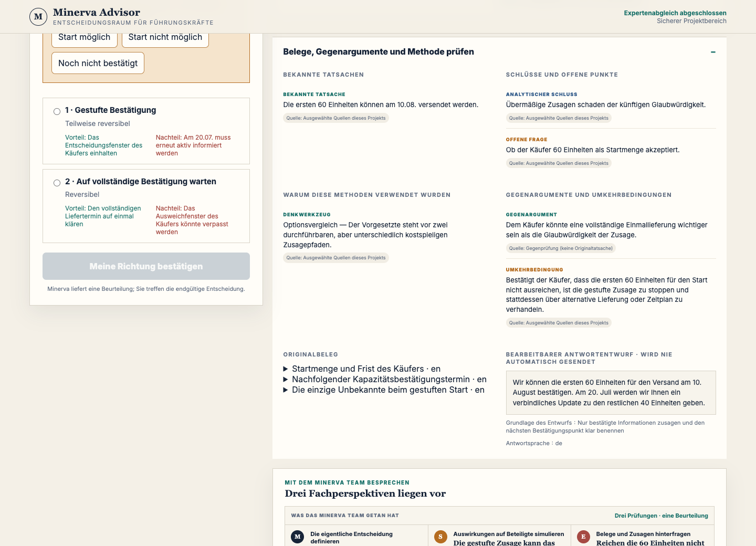This screenshot has height=546, width=756.
Task: Click the Vorteil: Den vollständigen Liefertermin text
Action: click(103, 216)
